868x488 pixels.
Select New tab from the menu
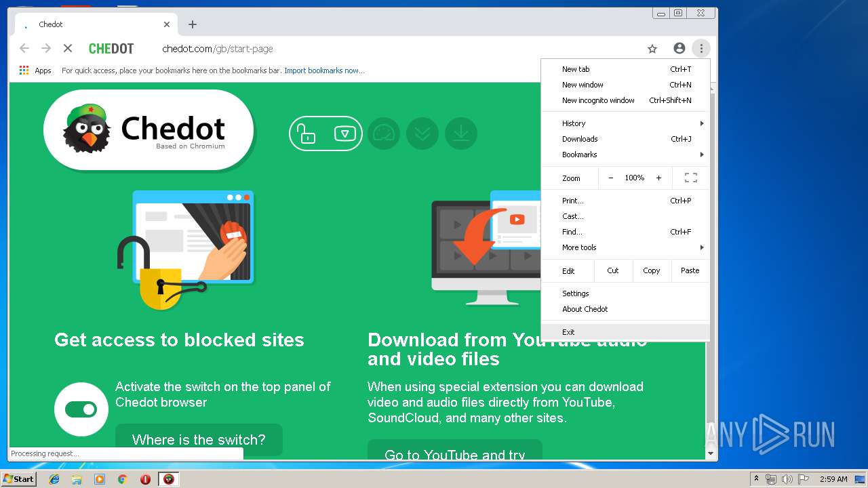(625, 69)
